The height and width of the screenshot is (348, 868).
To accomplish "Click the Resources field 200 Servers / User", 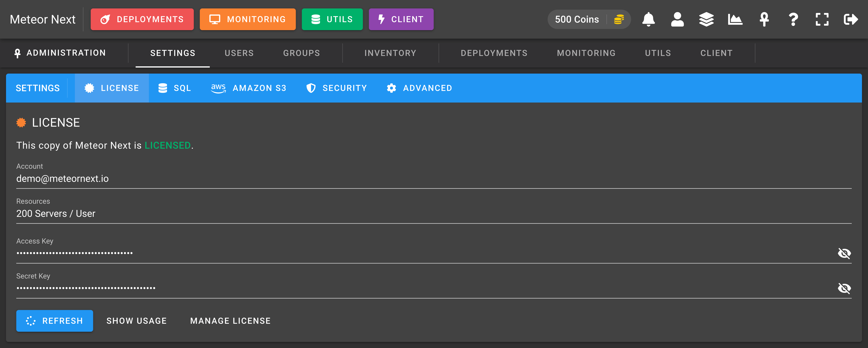I will [x=434, y=214].
